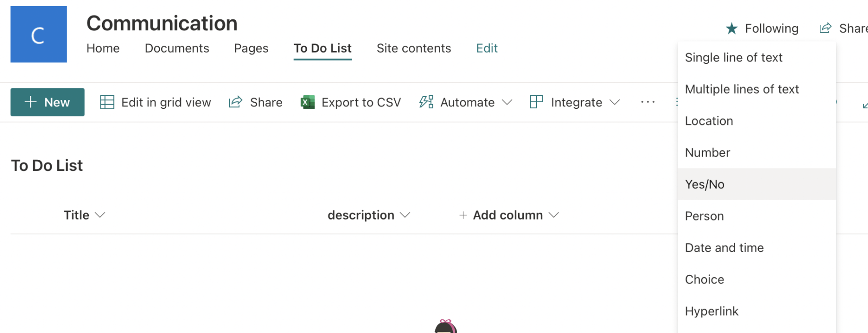Open the toolbar more options ellipsis
The image size is (868, 333).
coord(648,102)
